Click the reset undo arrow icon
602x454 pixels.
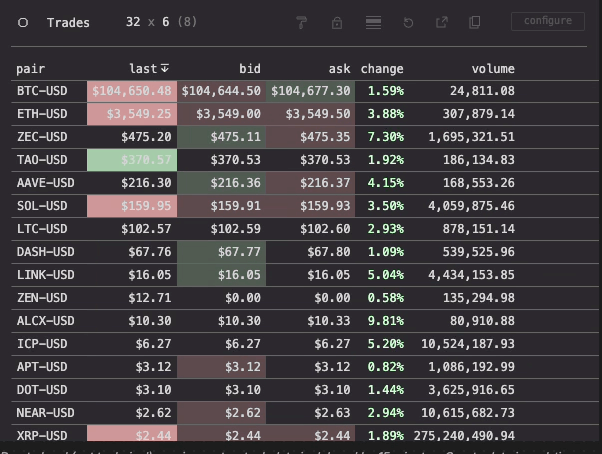[408, 22]
